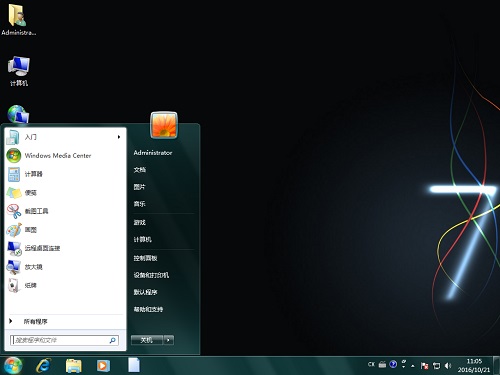The width and height of the screenshot is (500, 375).
Task: Click the blank document icon on taskbar
Action: (x=134, y=365)
